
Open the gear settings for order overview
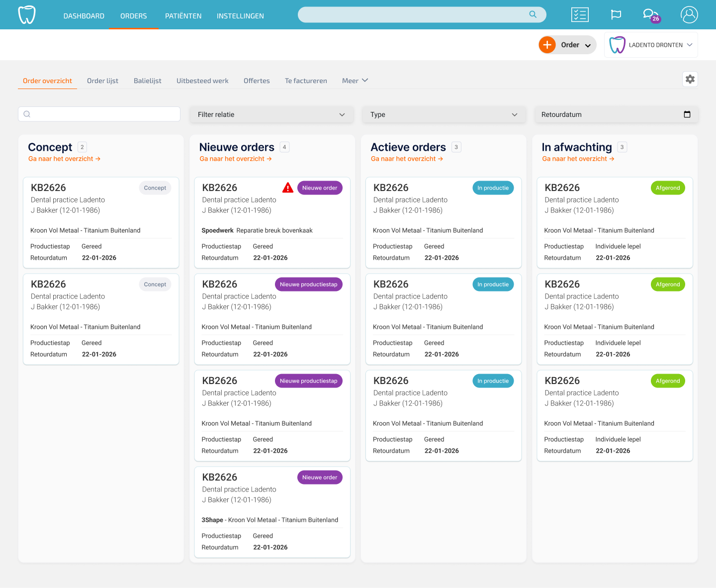(x=690, y=79)
